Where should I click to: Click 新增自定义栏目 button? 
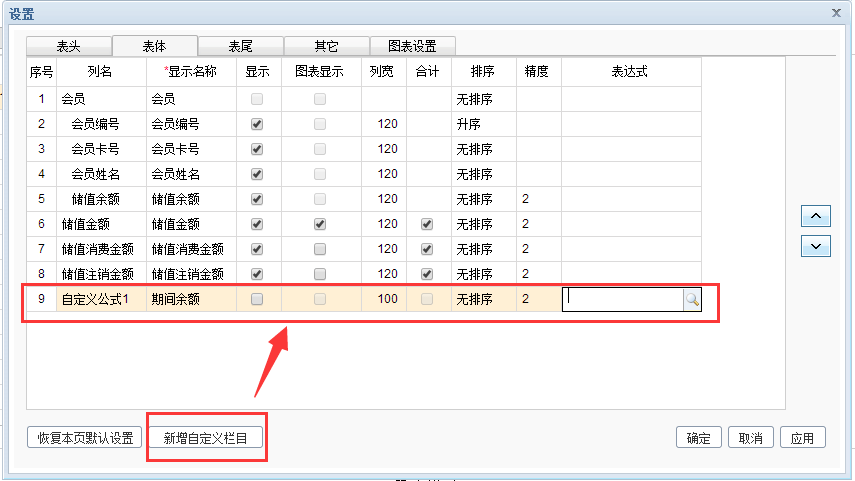point(206,438)
